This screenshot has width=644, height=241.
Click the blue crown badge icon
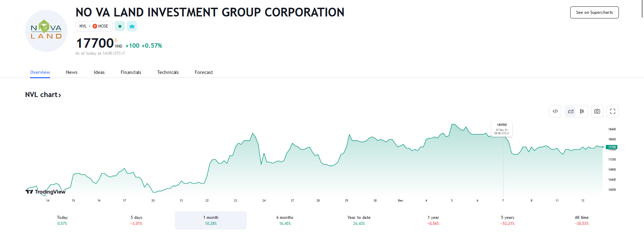click(132, 26)
